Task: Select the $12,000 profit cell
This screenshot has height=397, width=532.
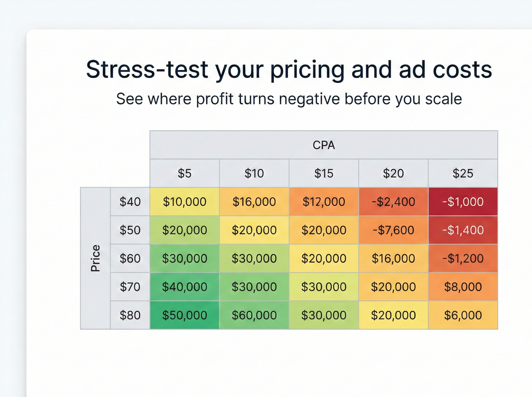Action: click(x=324, y=202)
